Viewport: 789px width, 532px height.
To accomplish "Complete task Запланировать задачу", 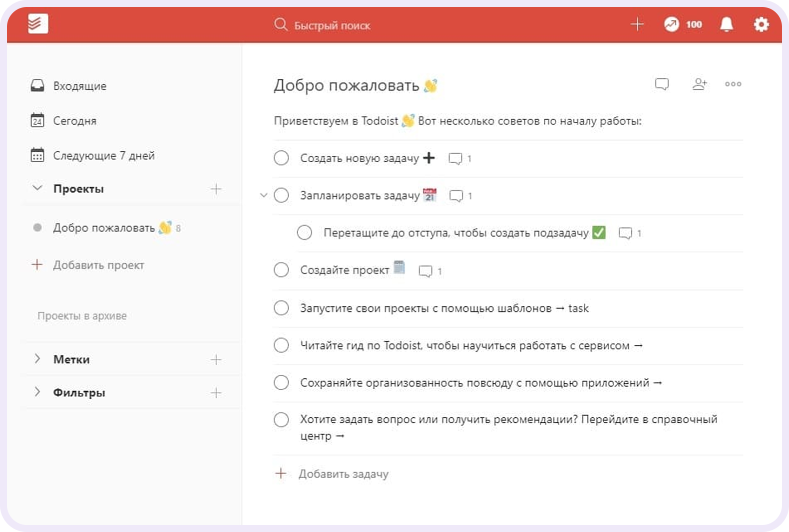I will pos(281,195).
